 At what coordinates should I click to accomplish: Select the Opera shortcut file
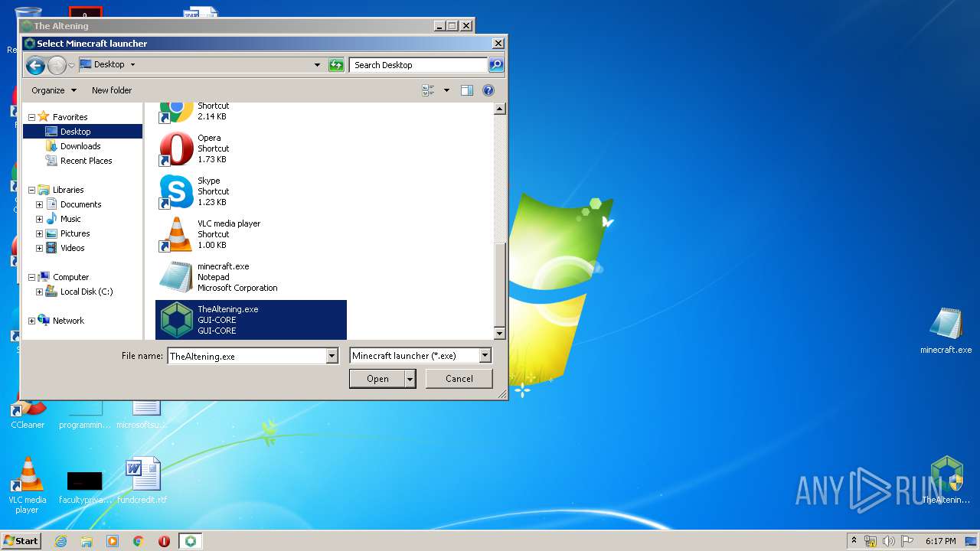pyautogui.click(x=251, y=148)
